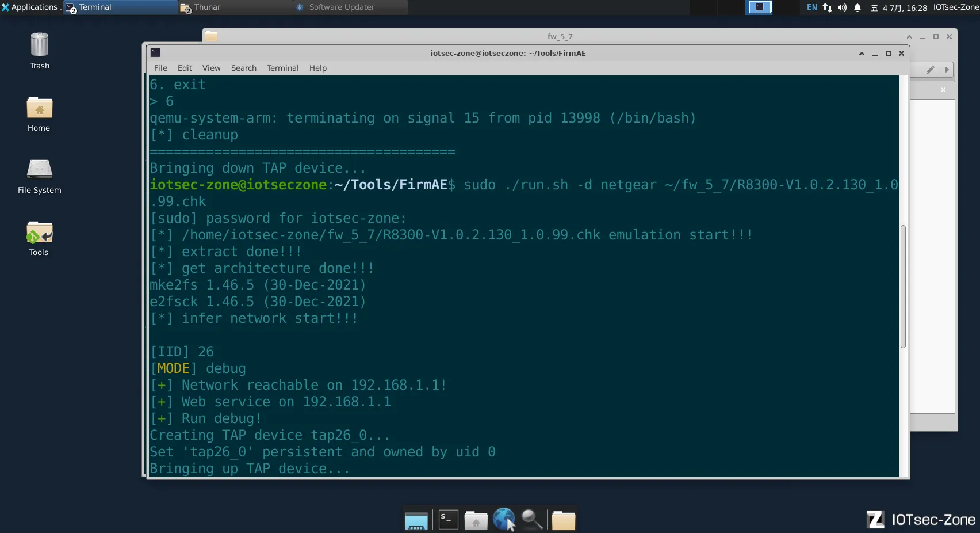The image size is (980, 533).
Task: Close the Thunar tab with X
Action: point(943,90)
